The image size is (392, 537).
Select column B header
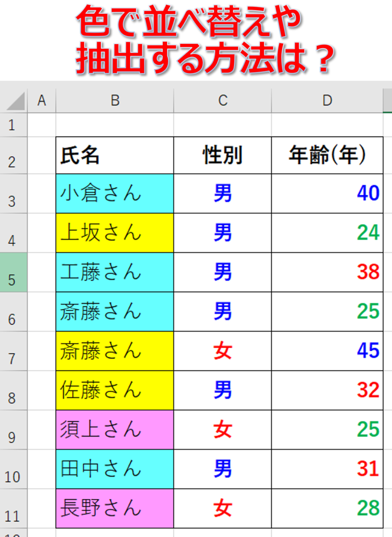[115, 101]
